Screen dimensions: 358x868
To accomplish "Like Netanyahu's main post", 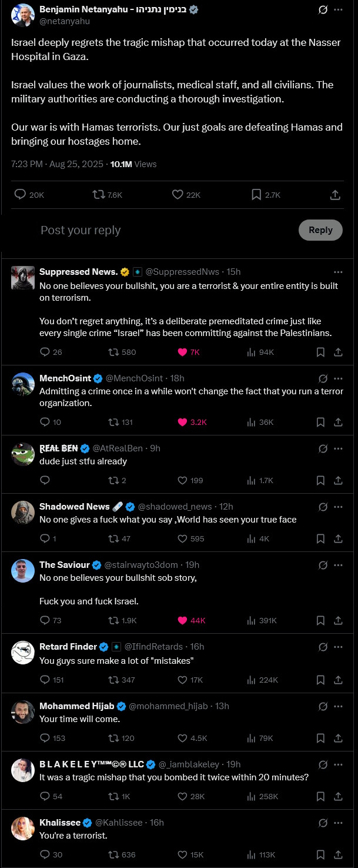I will coord(178,194).
